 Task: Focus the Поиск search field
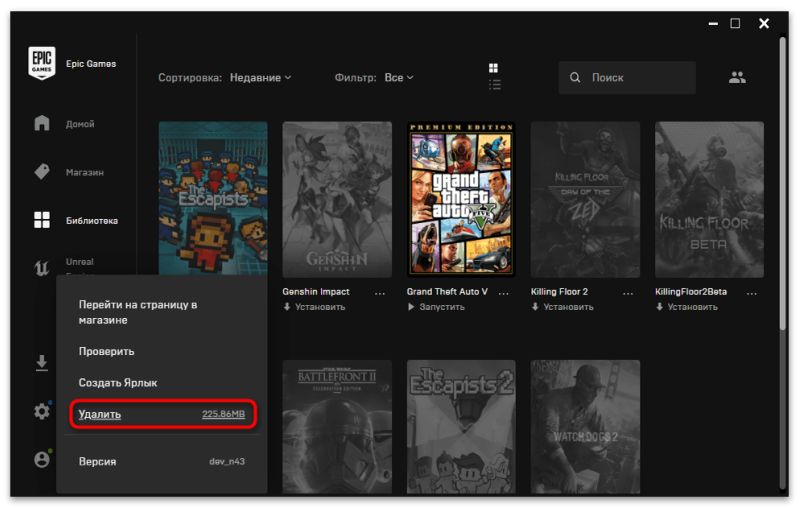pyautogui.click(x=627, y=78)
